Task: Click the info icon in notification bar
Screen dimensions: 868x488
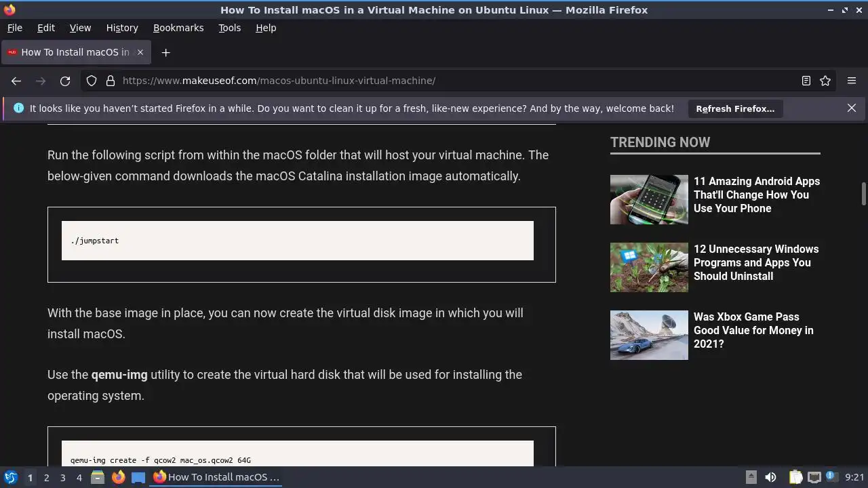Action: point(18,108)
